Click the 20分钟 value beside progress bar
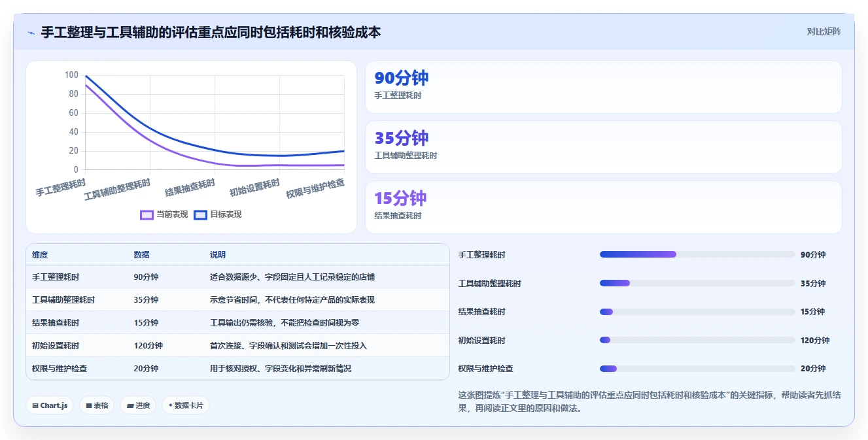Image resolution: width=868 pixels, height=440 pixels. point(813,369)
